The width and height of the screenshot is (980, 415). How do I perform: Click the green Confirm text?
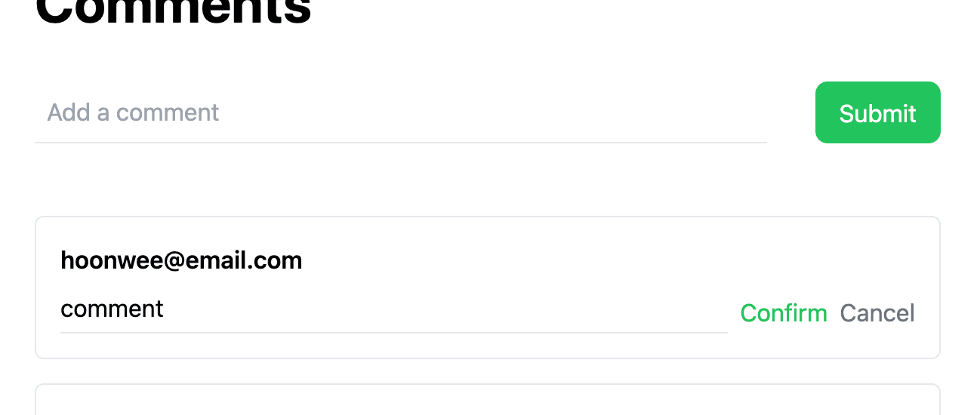pyautogui.click(x=784, y=312)
